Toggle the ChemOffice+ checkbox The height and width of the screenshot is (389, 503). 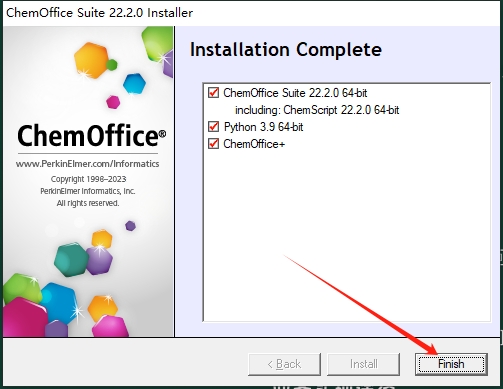click(x=213, y=144)
